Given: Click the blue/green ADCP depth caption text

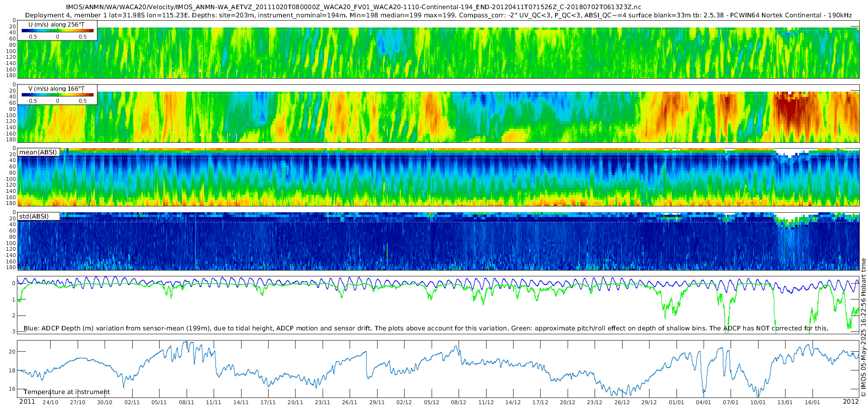Looking at the screenshot, I should tap(426, 328).
